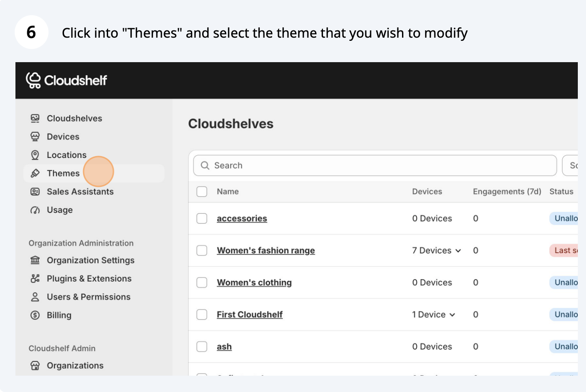Click the Billing dollar icon
Viewport: 586px width, 392px height.
(x=35, y=315)
